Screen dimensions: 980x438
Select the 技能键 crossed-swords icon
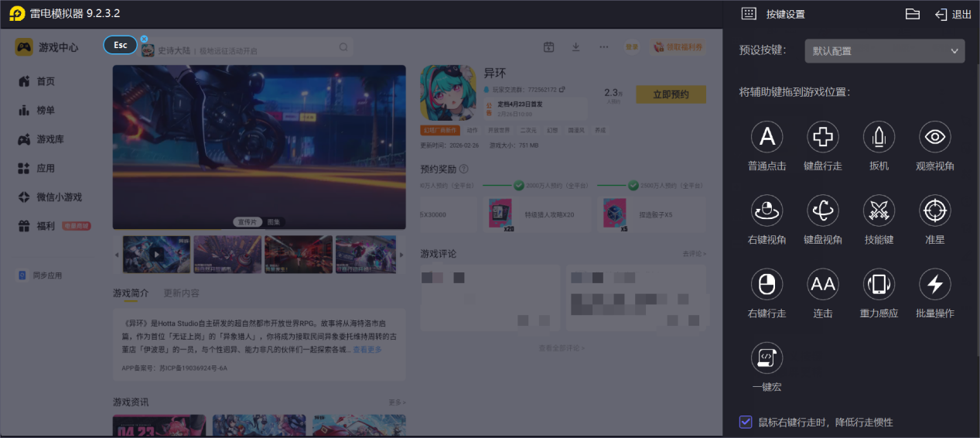coord(879,210)
